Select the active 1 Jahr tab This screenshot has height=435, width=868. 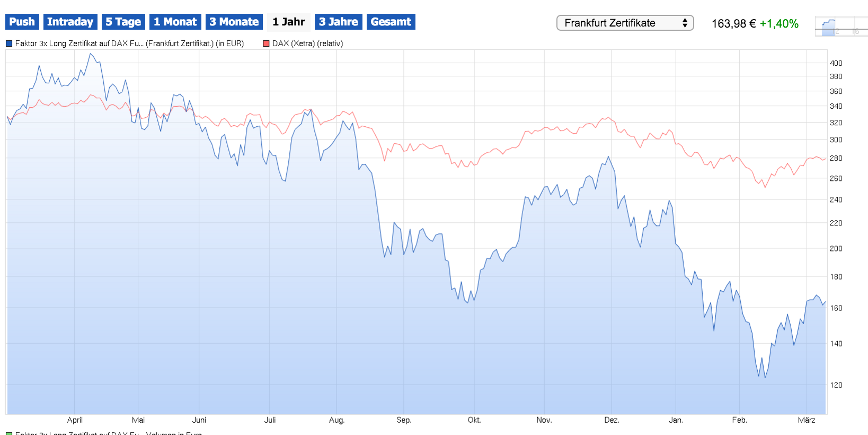288,22
